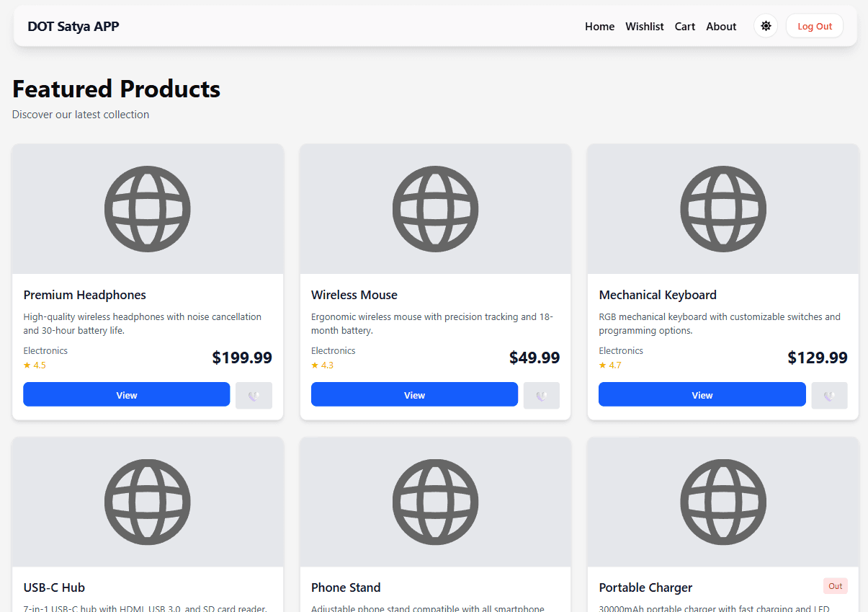Toggle the wishlist heart on Premium Headphones
The width and height of the screenshot is (868, 612).
[254, 395]
